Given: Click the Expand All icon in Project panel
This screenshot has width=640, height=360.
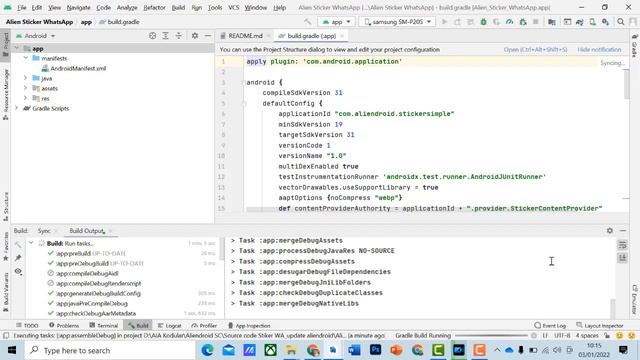Looking at the screenshot, I should click(x=165, y=36).
